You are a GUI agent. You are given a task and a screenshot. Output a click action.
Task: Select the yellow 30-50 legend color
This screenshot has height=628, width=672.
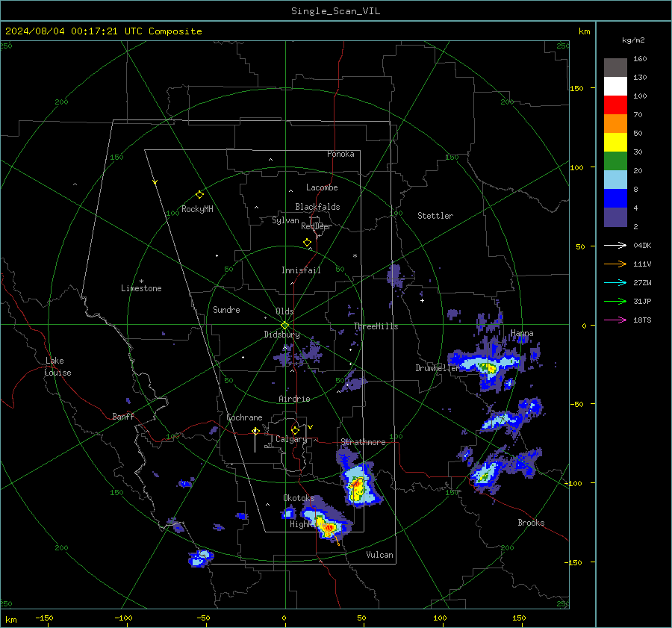(x=615, y=143)
